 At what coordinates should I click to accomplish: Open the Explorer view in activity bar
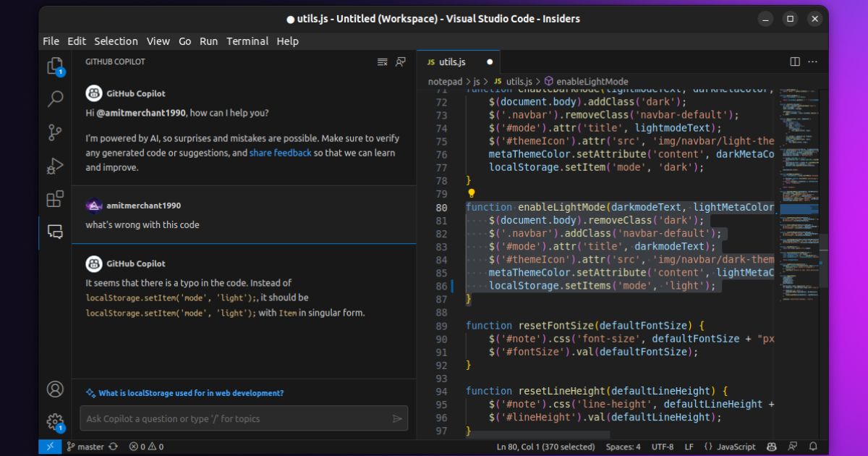click(x=55, y=67)
